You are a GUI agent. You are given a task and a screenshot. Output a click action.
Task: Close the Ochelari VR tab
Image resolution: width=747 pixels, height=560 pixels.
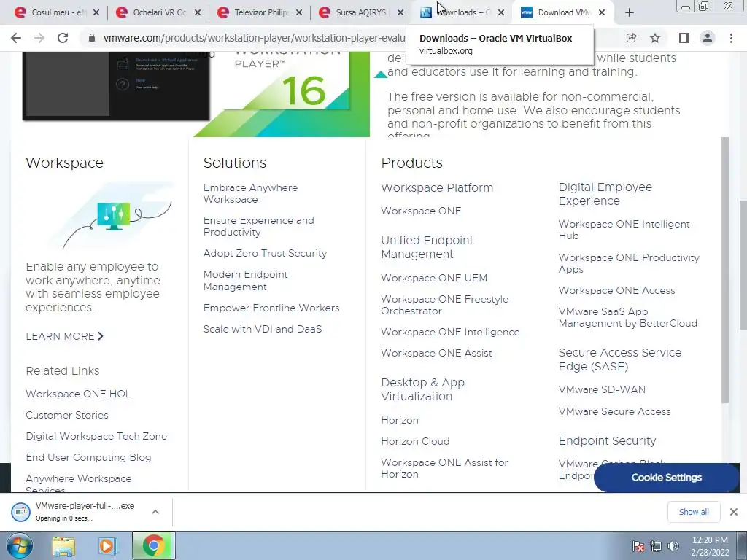click(x=198, y=12)
